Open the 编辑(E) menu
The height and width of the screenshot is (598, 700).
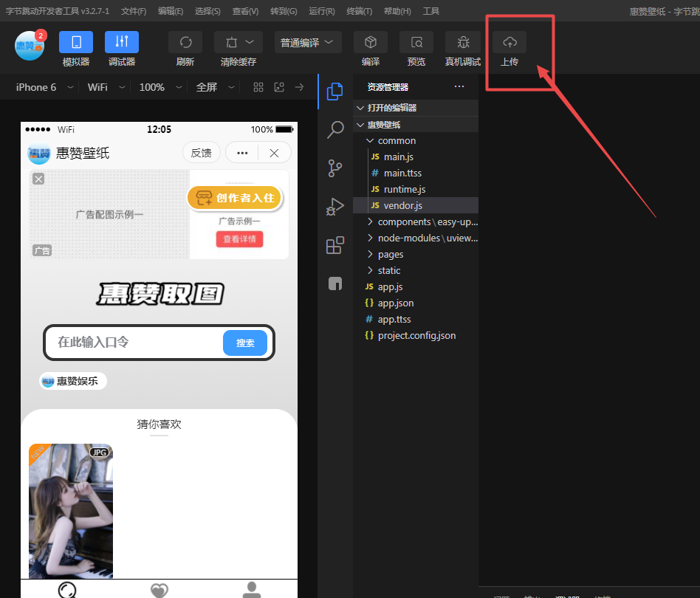(171, 11)
